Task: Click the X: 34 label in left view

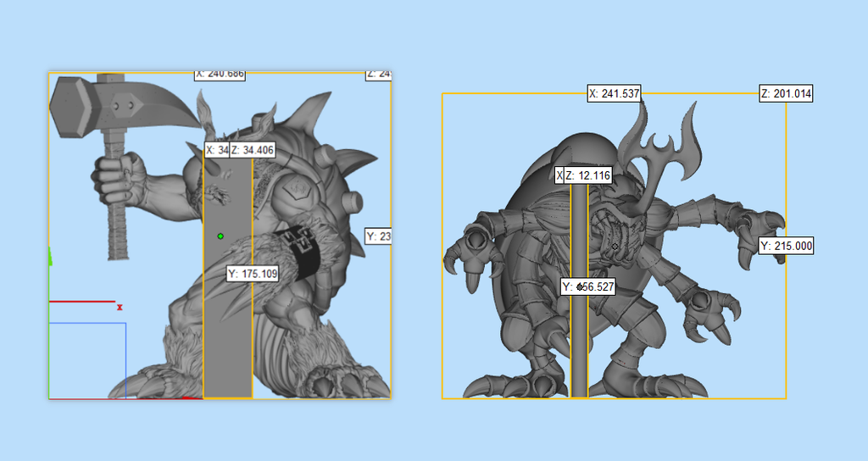Action: click(x=217, y=150)
